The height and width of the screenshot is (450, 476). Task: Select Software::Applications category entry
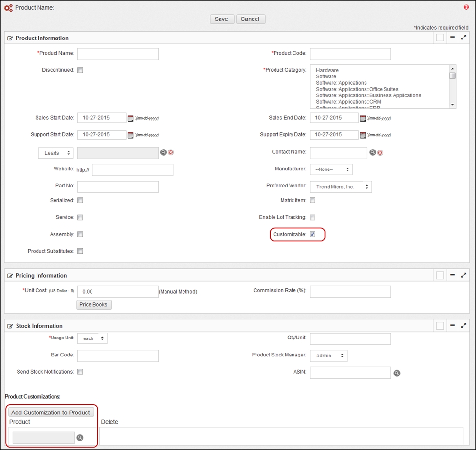pos(341,83)
